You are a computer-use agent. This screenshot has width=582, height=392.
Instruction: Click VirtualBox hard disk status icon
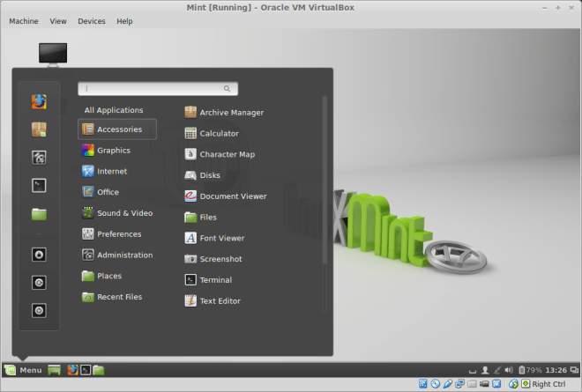[x=423, y=384]
